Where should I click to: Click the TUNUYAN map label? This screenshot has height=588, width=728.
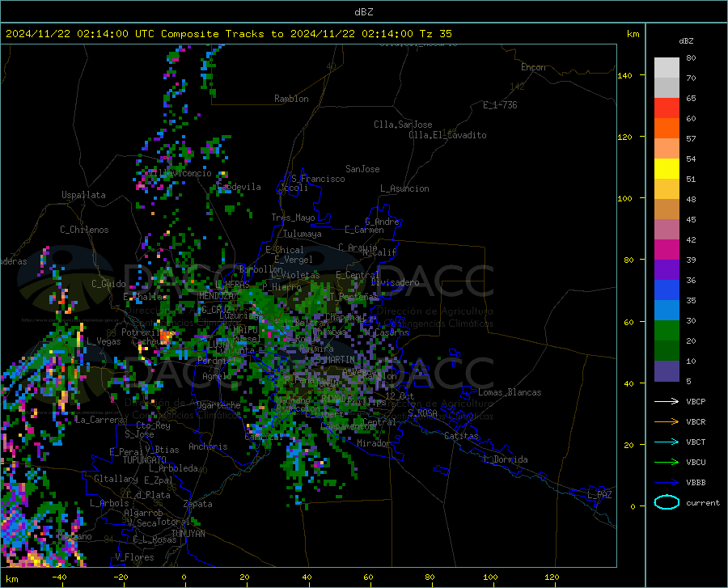(188, 534)
